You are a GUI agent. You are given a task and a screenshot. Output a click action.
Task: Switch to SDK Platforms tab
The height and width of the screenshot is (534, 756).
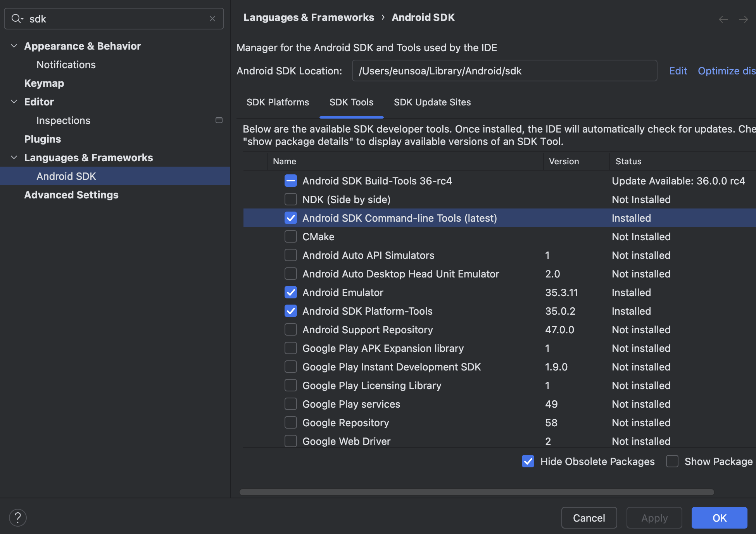click(278, 102)
